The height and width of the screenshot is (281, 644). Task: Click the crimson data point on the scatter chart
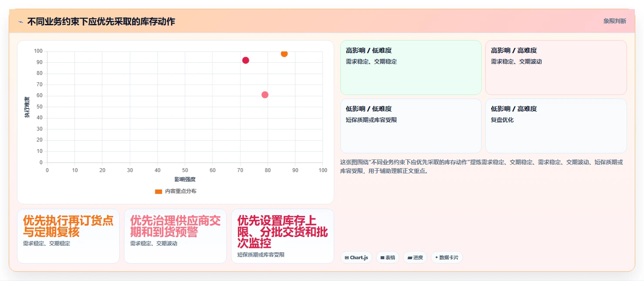245,60
